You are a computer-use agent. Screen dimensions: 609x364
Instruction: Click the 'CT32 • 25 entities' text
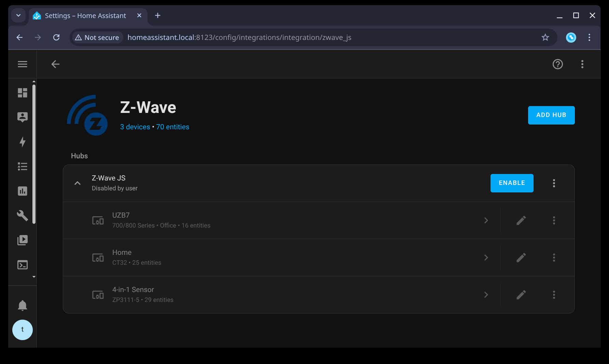click(137, 263)
